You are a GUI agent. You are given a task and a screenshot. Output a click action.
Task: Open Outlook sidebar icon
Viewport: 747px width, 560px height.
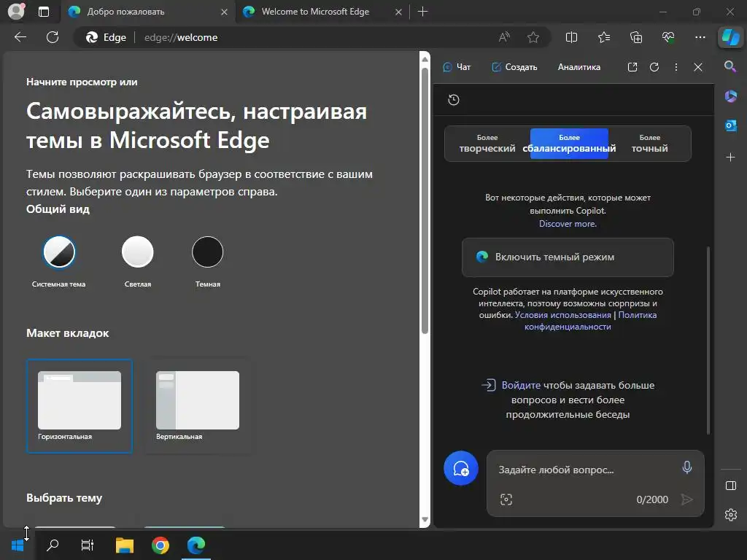point(730,125)
